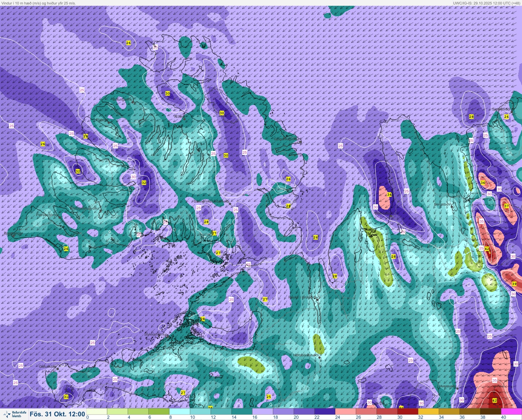
Task: Click the Holtavörðuheiði station label
Action: 306,355
